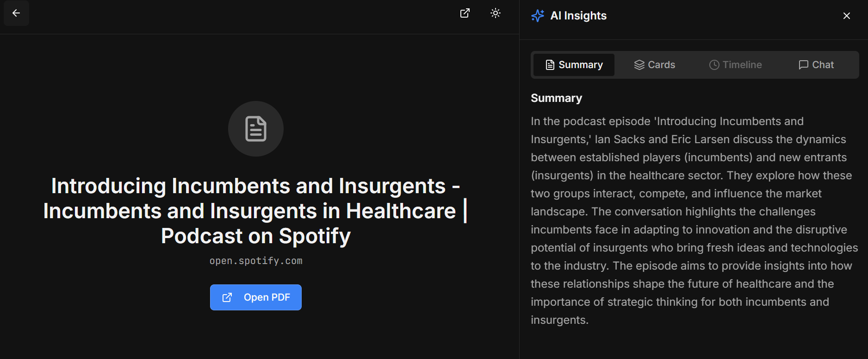Click the AI Insights sparkle icon
Viewport: 868px width, 359px height.
(538, 16)
